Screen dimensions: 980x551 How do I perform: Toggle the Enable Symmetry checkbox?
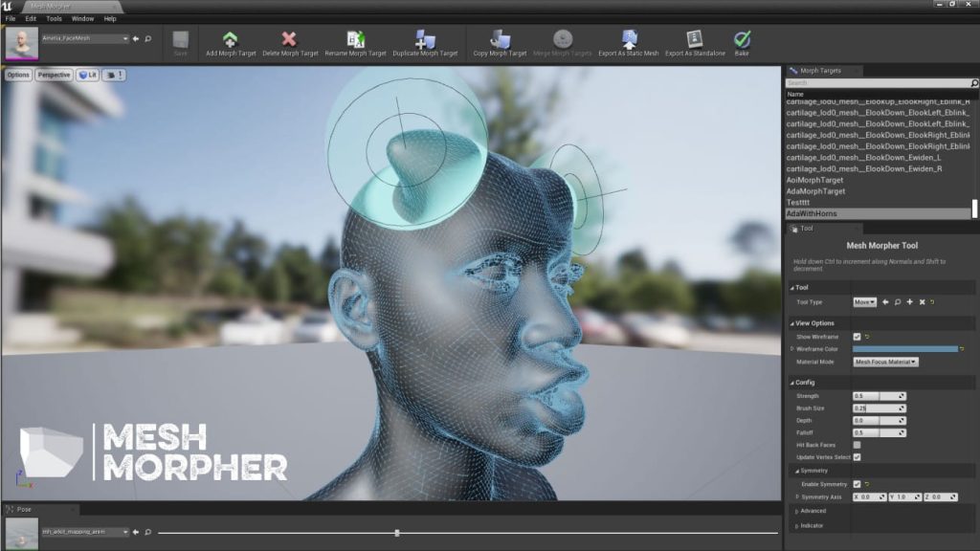(857, 484)
